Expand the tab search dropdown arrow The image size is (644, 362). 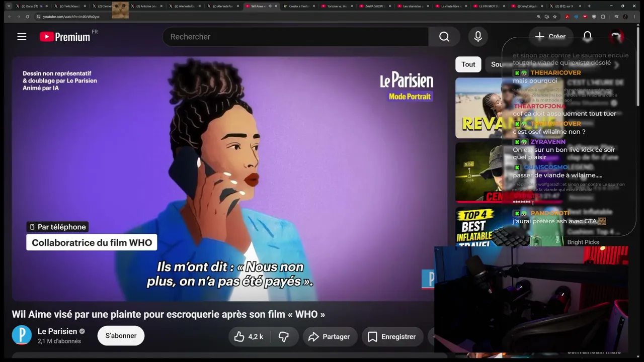point(9,6)
